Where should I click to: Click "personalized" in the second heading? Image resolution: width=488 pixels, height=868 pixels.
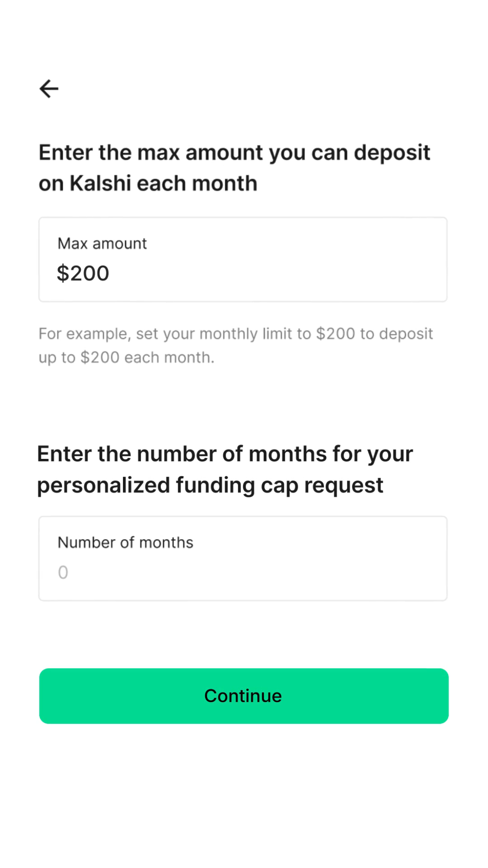(x=103, y=485)
